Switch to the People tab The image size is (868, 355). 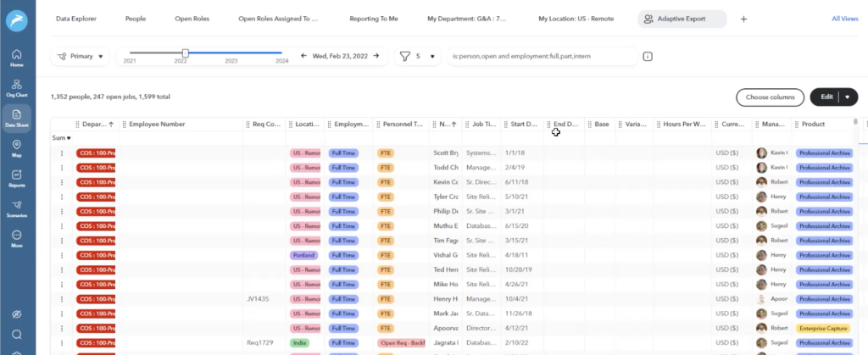pos(135,18)
